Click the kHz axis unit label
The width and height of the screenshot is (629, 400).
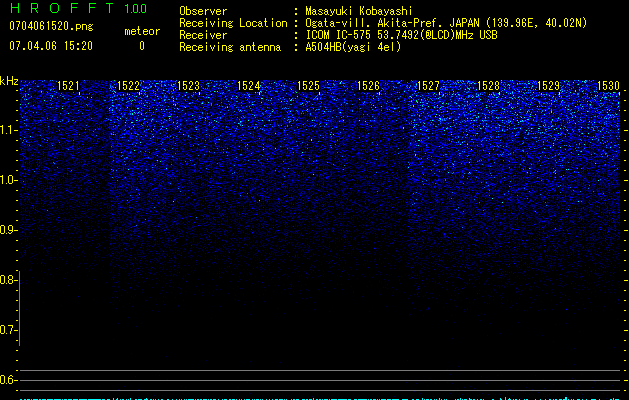tap(9, 81)
